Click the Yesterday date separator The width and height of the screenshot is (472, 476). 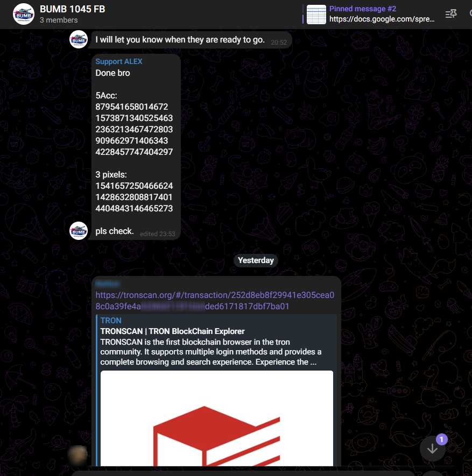point(256,260)
